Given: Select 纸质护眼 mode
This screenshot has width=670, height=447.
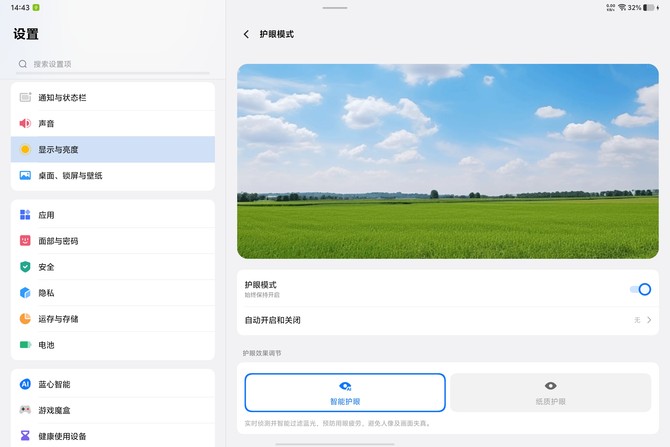Looking at the screenshot, I should [x=550, y=393].
